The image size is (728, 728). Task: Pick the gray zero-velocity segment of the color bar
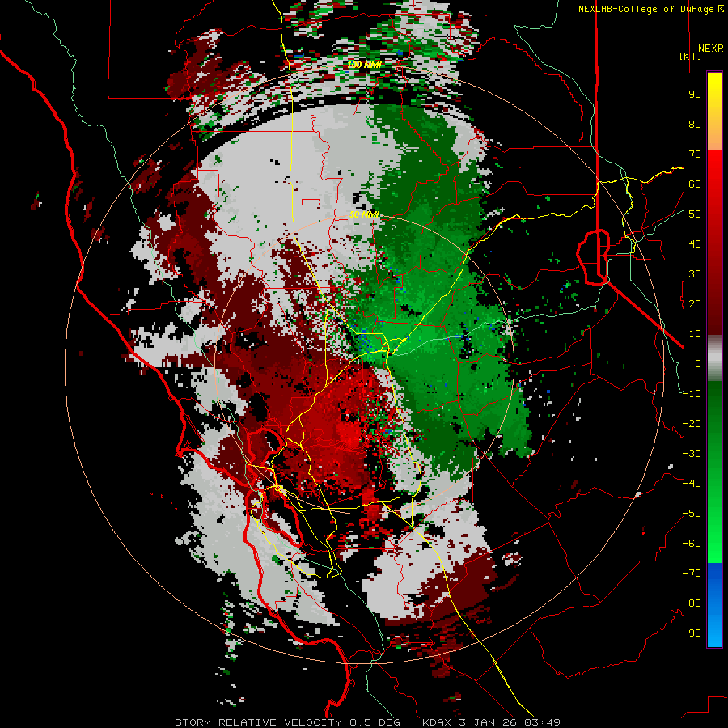pyautogui.click(x=714, y=358)
